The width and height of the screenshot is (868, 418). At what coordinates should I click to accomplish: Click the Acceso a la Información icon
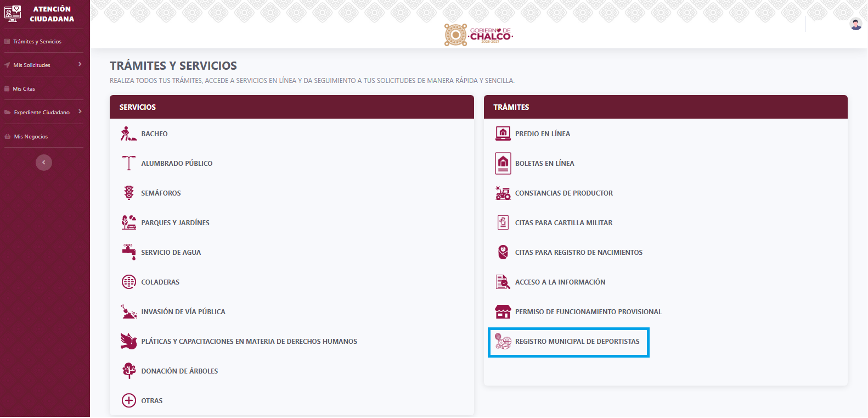503,282
